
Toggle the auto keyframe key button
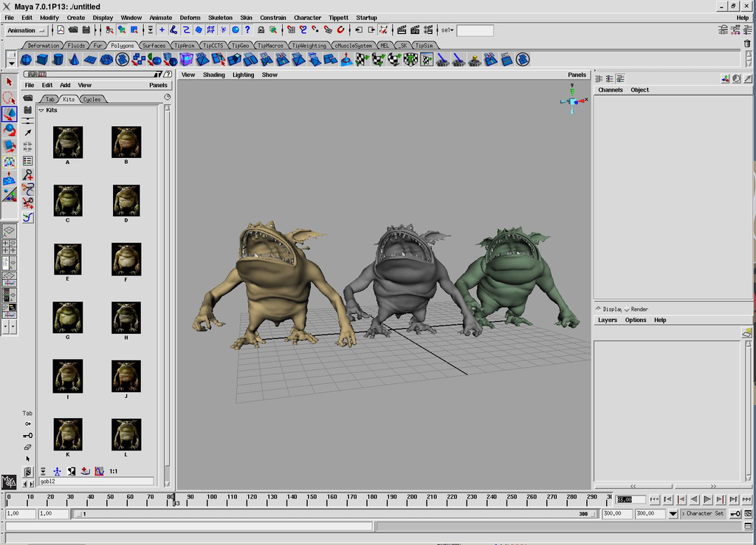tap(736, 514)
